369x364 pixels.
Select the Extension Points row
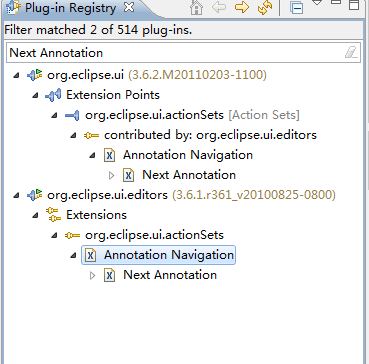[113, 95]
